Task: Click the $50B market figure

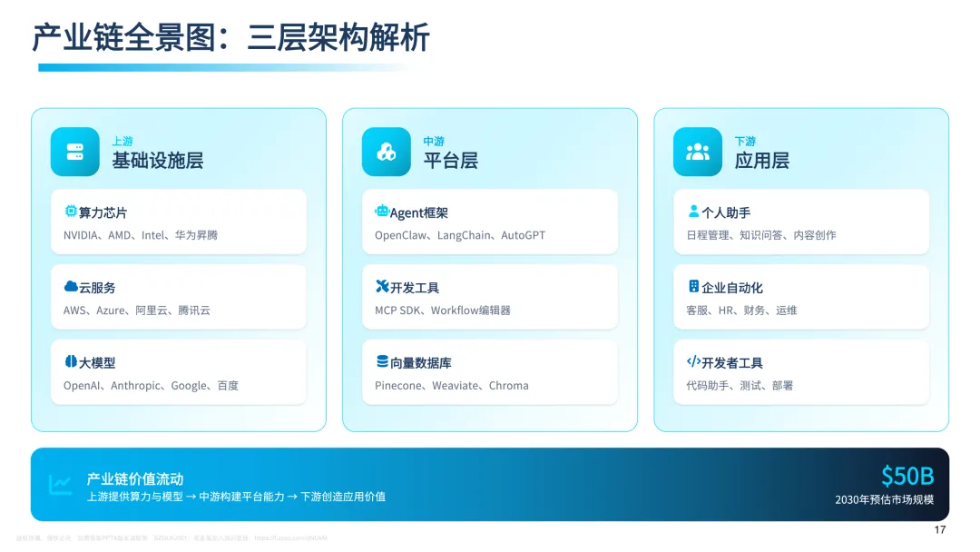Action: pos(907,477)
